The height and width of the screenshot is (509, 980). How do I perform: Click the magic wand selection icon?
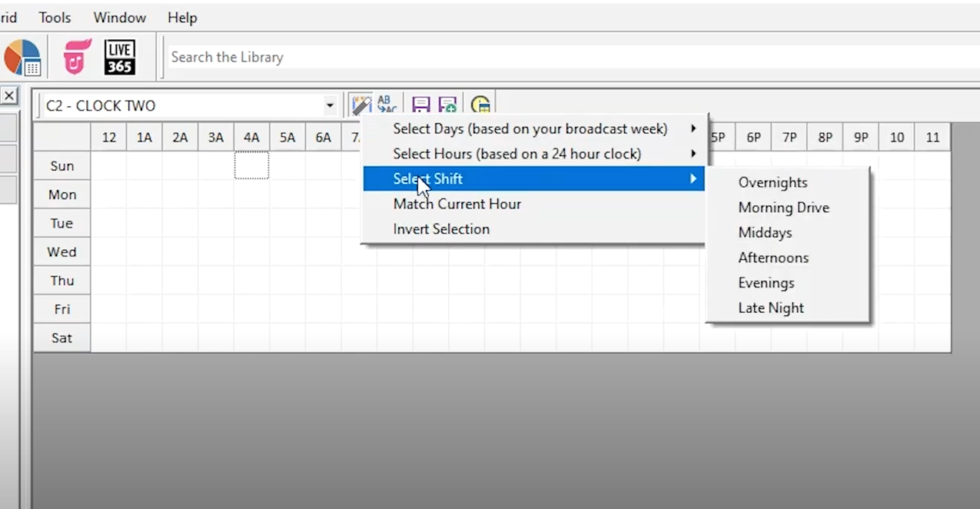360,105
